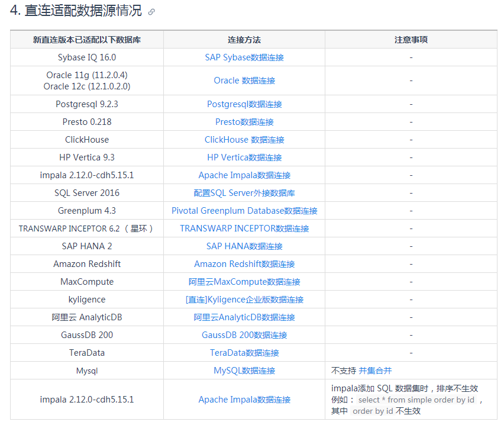The width and height of the screenshot is (504, 428).
Task: Select the 注意事项 column header
Action: (x=411, y=40)
